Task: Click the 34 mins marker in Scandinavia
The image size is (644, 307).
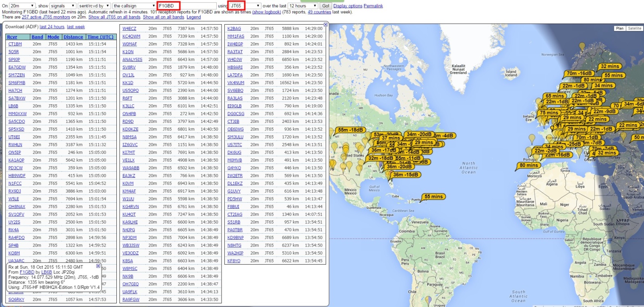Action: point(603,85)
